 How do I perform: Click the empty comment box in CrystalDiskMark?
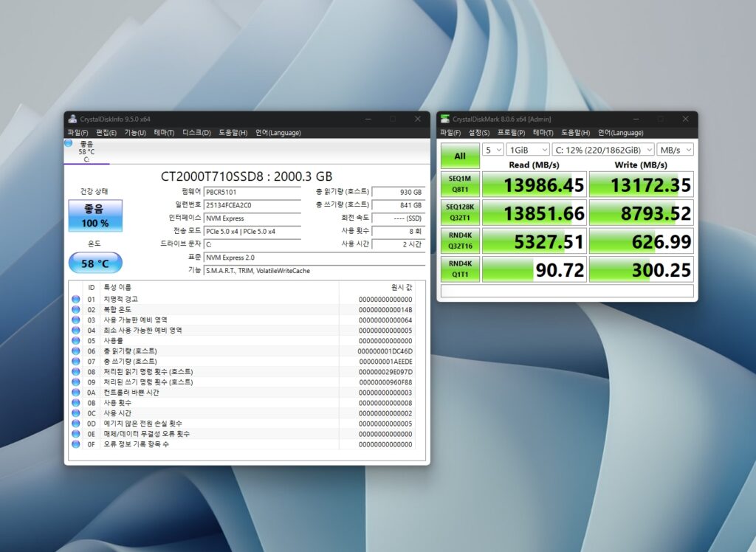567,291
